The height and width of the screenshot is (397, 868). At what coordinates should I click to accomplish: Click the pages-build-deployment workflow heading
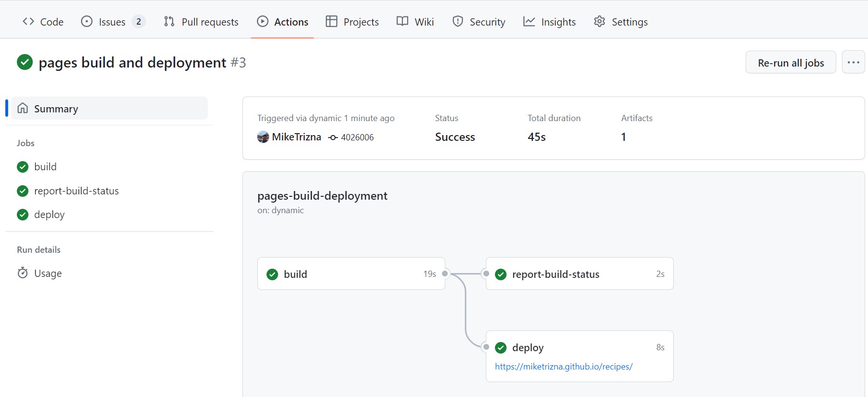tap(322, 196)
